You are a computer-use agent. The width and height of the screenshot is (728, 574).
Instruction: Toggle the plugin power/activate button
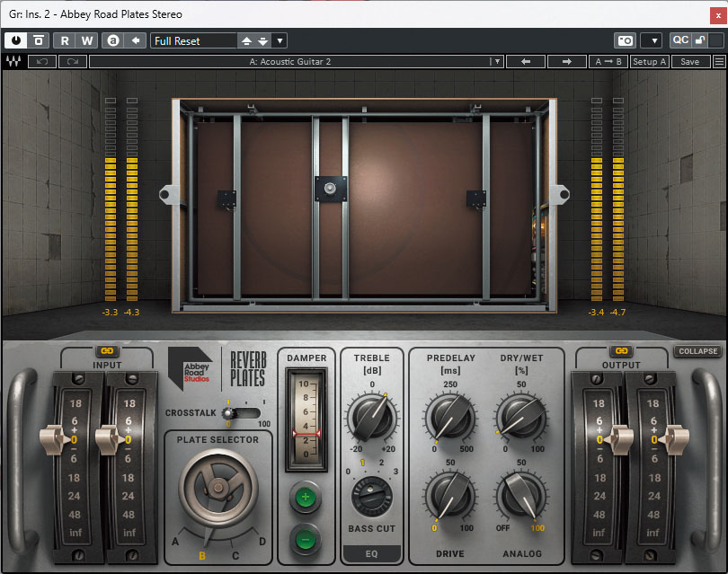coord(16,40)
